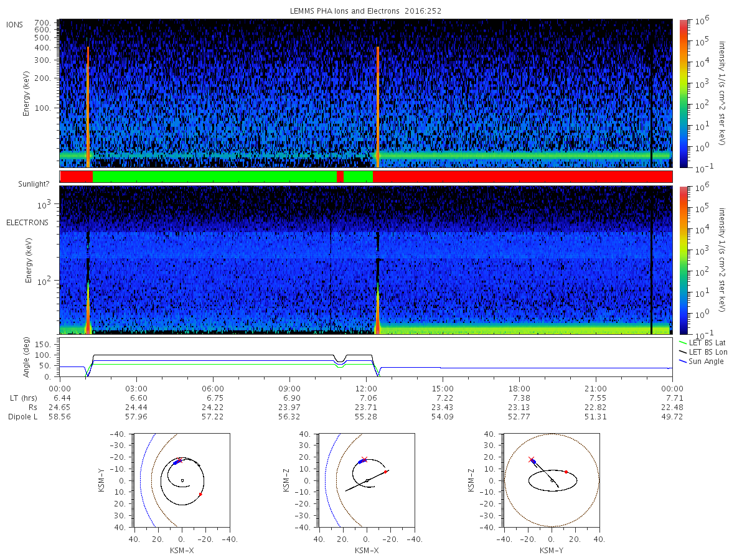The image size is (747, 560).
Task: Click the Dipole L value '58.56'
Action: coord(60,417)
